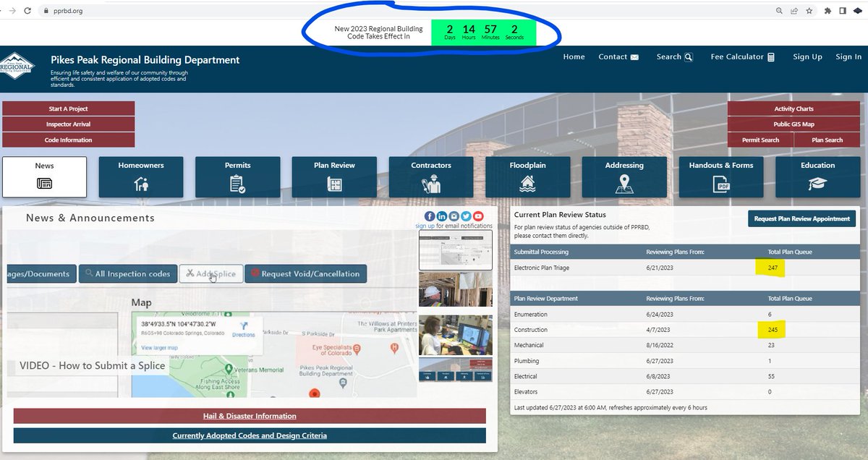Click VIDEO - How to Submit a Splice title
This screenshot has width=868, height=460.
click(93, 366)
